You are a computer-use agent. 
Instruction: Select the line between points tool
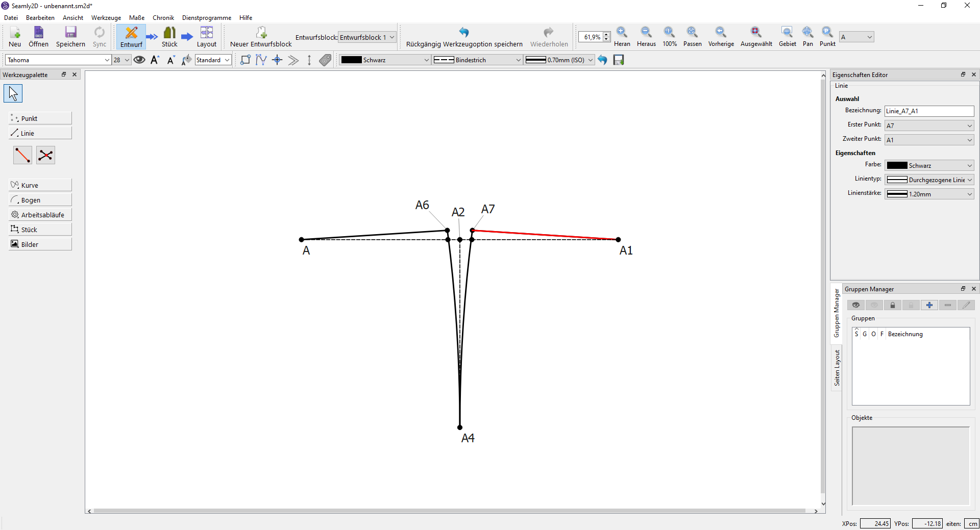22,155
